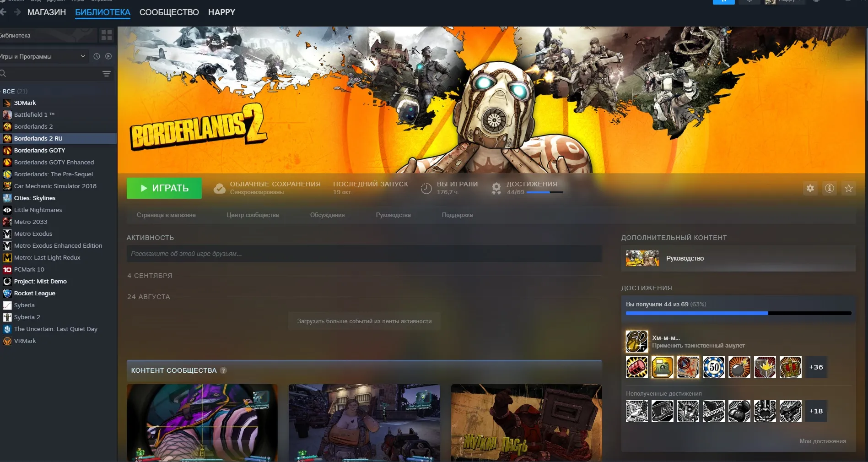Load more activity feed events
The image size is (868, 462).
(364, 321)
